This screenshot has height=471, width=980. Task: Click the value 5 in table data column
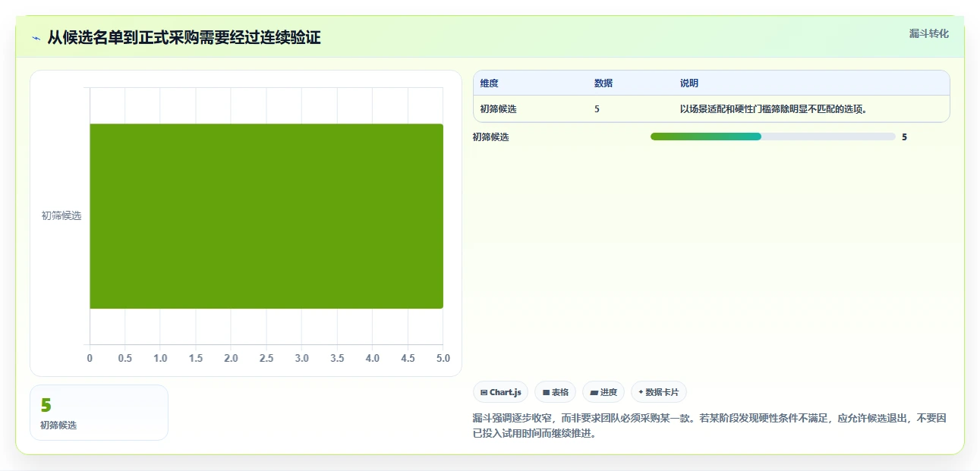[x=597, y=109]
